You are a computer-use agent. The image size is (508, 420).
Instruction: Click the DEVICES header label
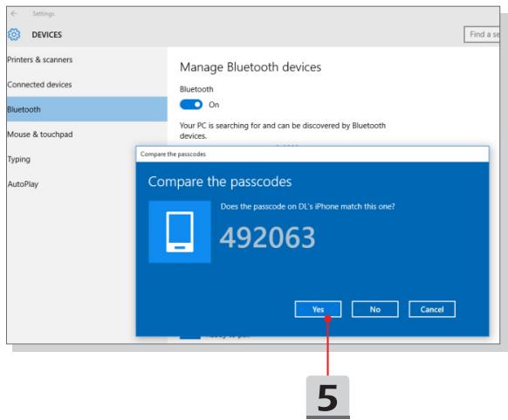point(46,35)
